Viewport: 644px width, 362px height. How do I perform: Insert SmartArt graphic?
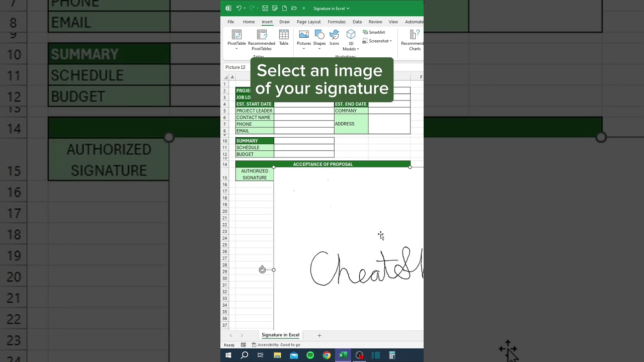coord(374,32)
